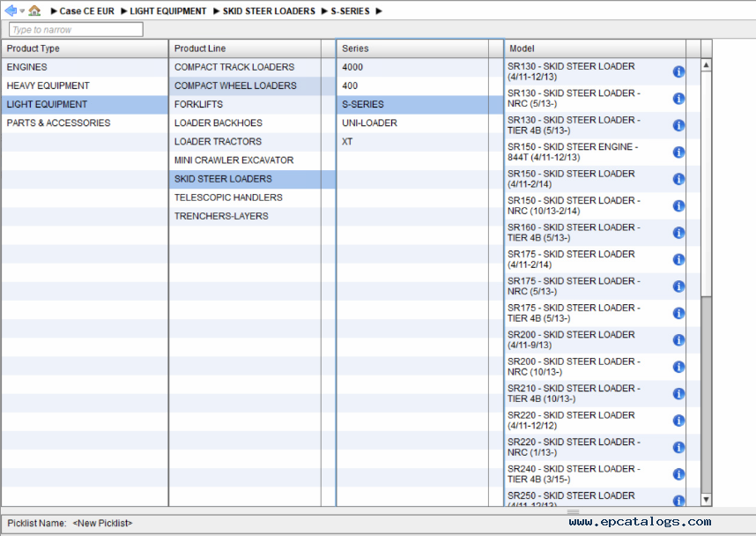The width and height of the screenshot is (756, 536).
Task: Open info for SR200 Skid Steer Loader (4/11-9/13)
Action: [678, 340]
